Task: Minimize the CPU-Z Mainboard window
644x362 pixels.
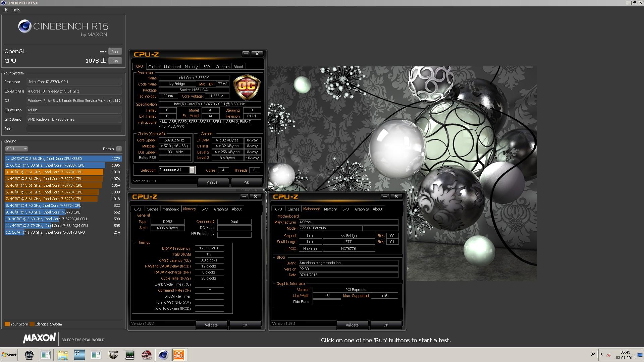Action: pyautogui.click(x=385, y=196)
